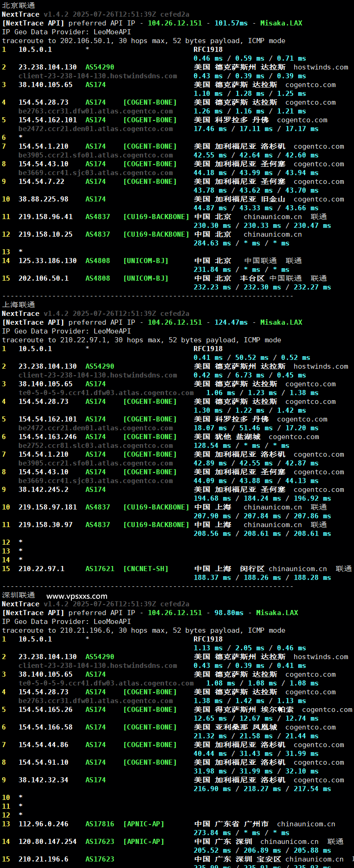Image resolution: width=354 pixels, height=868 pixels.
Task: Select the 40.44 ms latency value
Action: coord(210,754)
